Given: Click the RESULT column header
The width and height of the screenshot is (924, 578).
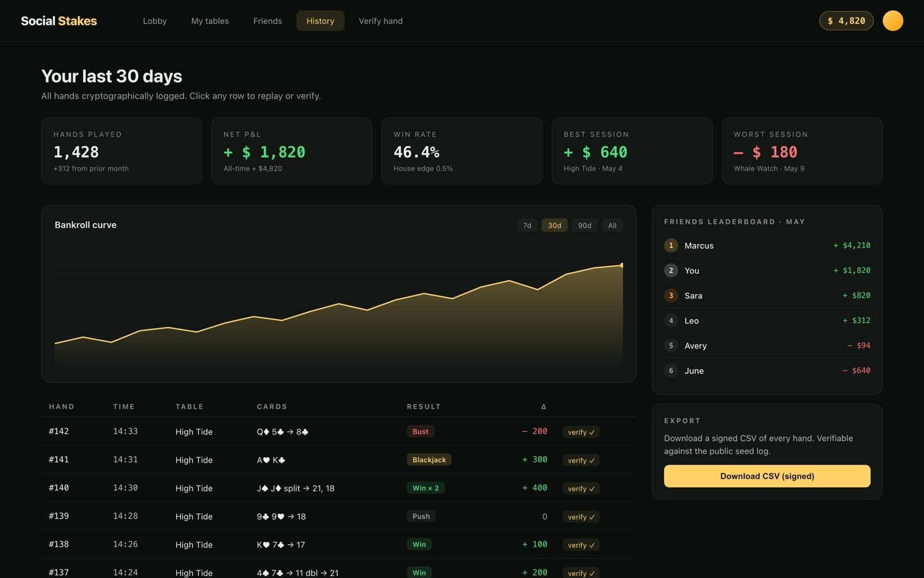Looking at the screenshot, I should tap(424, 407).
